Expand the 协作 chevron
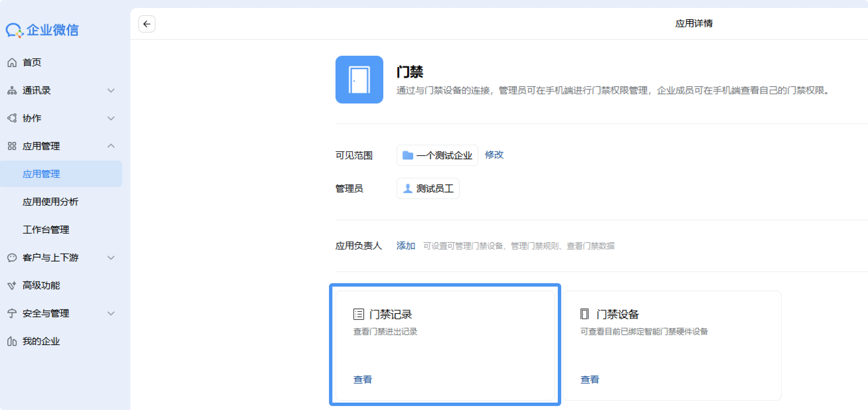This screenshot has width=868, height=410. 111,119
